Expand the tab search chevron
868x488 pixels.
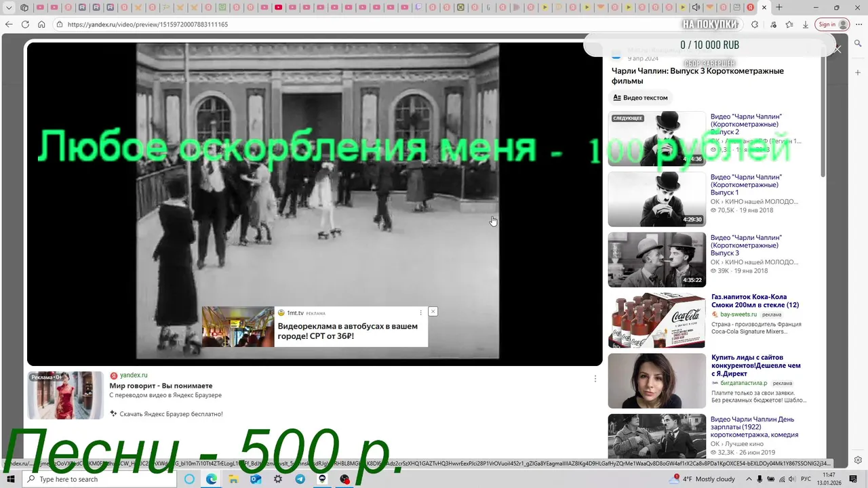coord(9,7)
